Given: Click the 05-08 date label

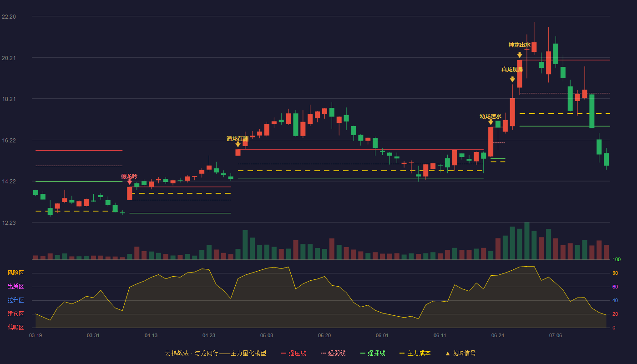Looking at the screenshot, I should [x=267, y=335].
